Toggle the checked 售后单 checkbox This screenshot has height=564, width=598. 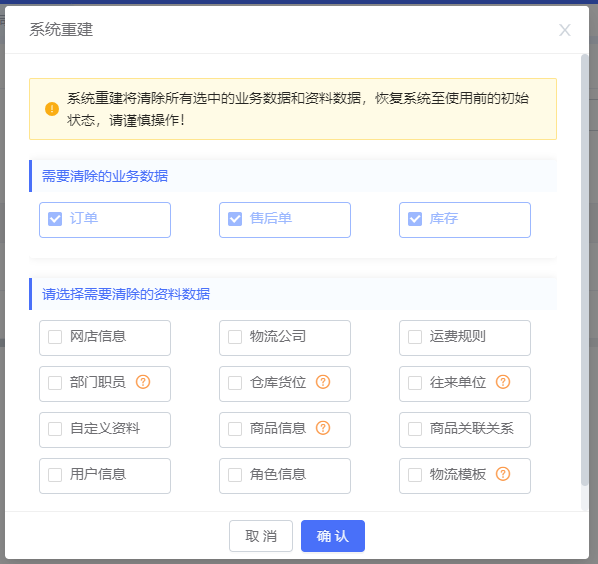(235, 219)
